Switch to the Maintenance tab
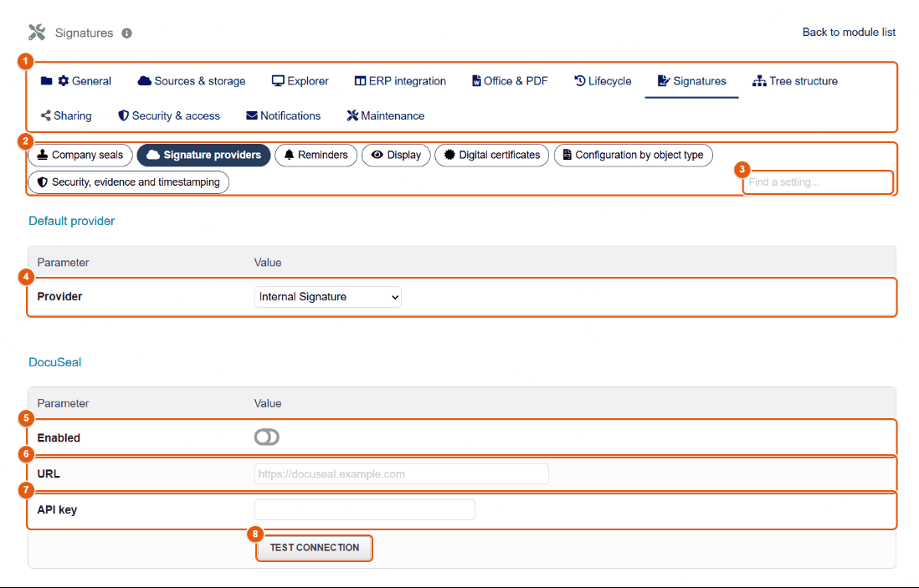 point(386,115)
